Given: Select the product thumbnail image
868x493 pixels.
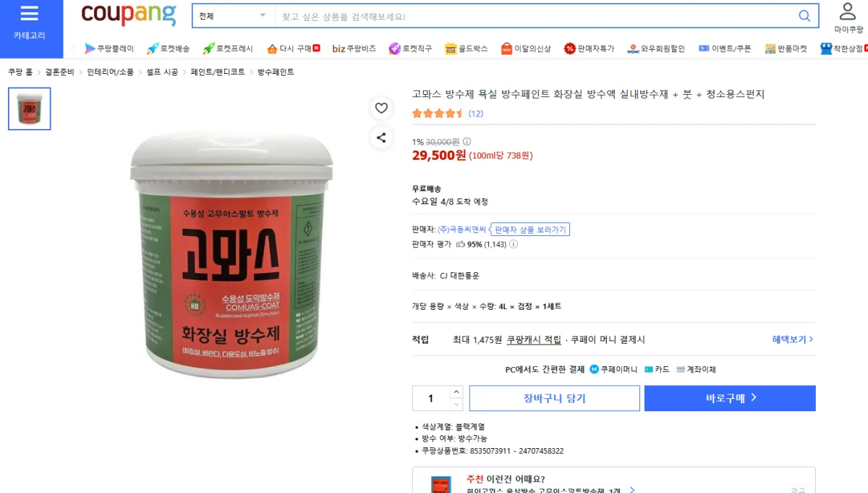Looking at the screenshot, I should click(x=30, y=109).
